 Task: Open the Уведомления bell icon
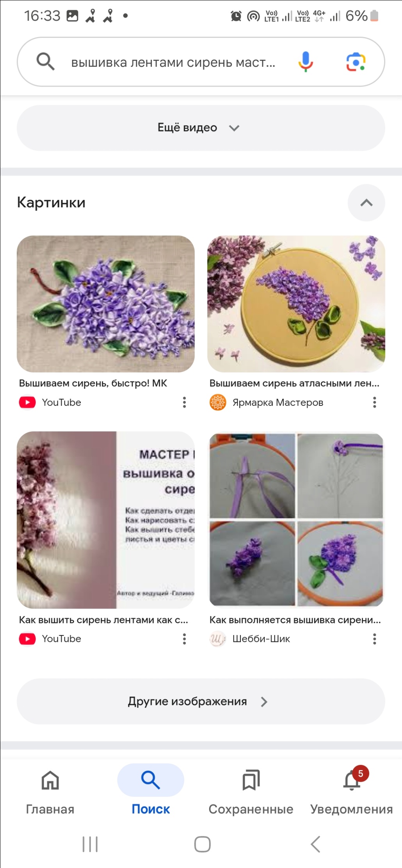click(x=352, y=781)
